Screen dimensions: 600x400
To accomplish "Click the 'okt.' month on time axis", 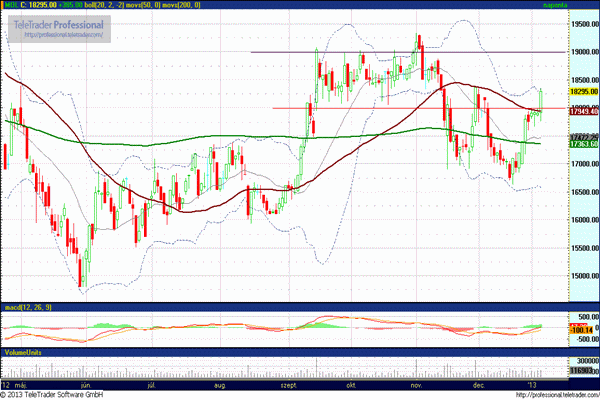I will [351, 384].
